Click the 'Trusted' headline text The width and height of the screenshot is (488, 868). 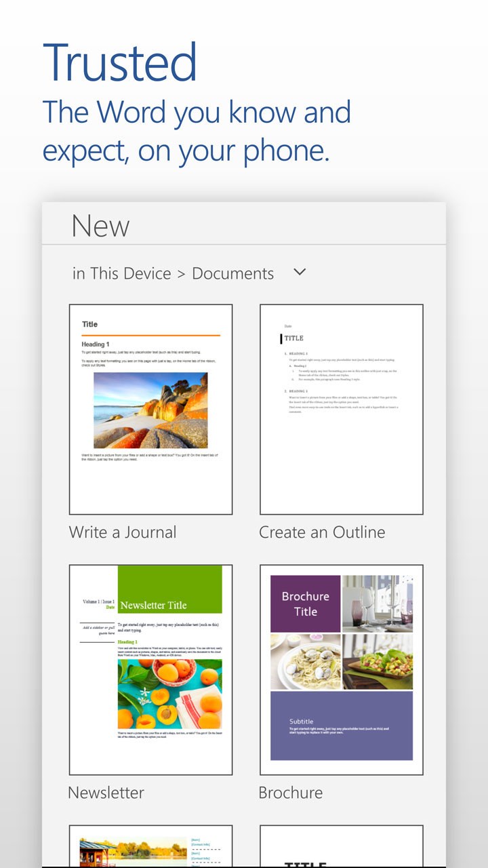120,62
